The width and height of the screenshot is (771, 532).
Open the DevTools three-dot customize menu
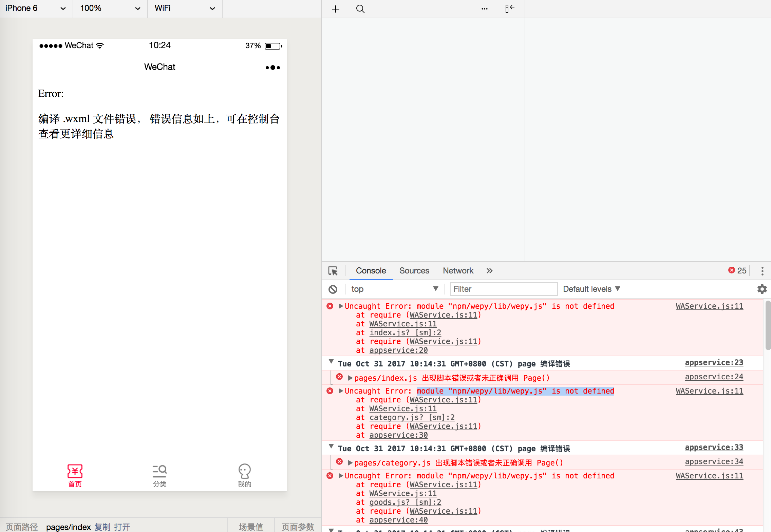coord(763,270)
